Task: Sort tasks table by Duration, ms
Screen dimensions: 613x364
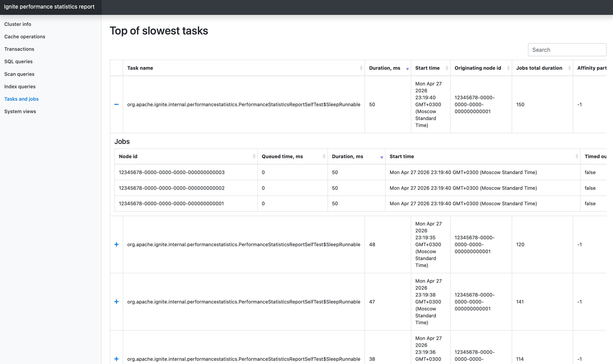Action: pos(388,68)
